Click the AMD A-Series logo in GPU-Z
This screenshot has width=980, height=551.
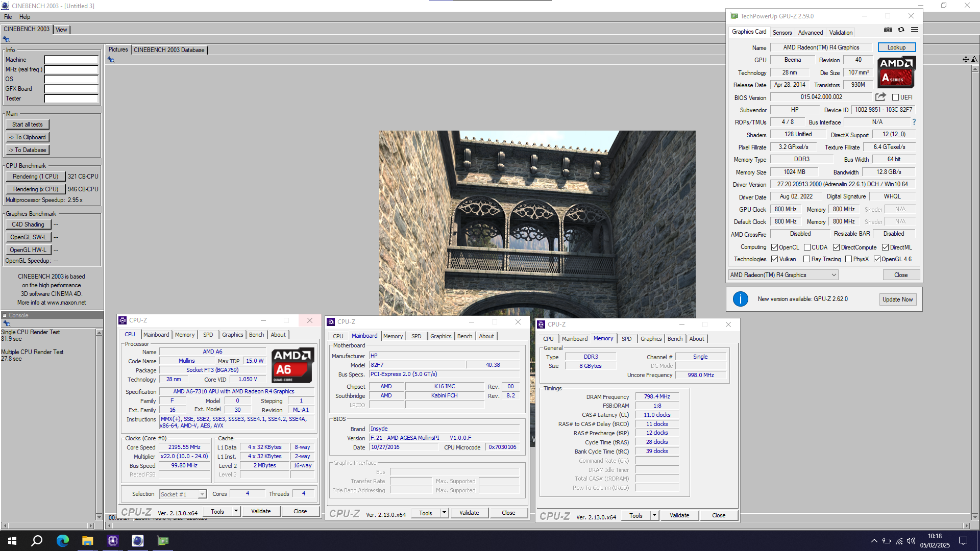(x=896, y=72)
